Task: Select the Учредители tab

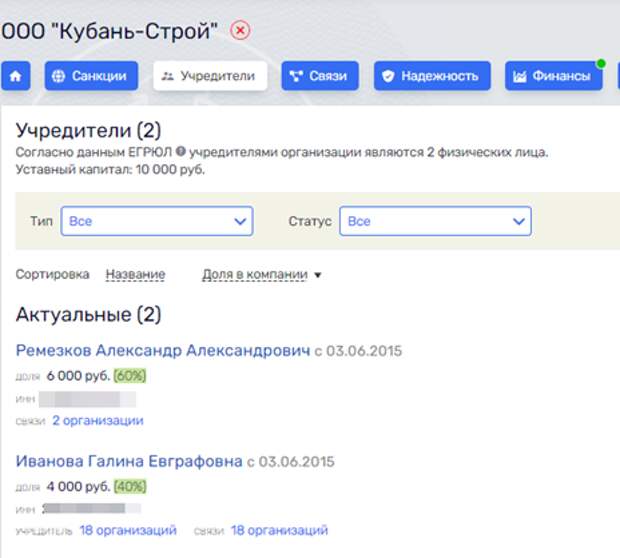Action: point(210,76)
